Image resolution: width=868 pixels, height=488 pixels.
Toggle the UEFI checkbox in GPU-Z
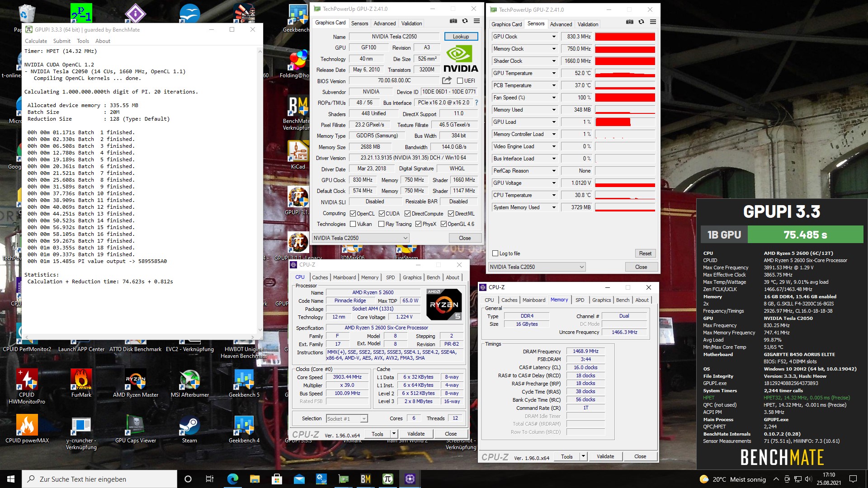460,81
